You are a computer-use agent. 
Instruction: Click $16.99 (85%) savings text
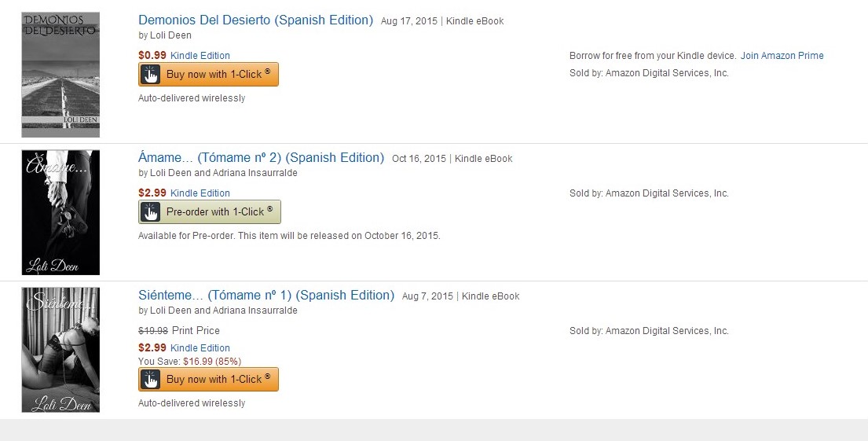pos(212,362)
